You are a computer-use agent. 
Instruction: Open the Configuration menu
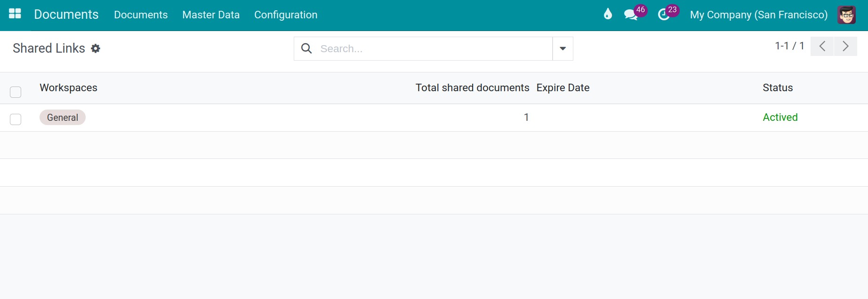pos(286,15)
